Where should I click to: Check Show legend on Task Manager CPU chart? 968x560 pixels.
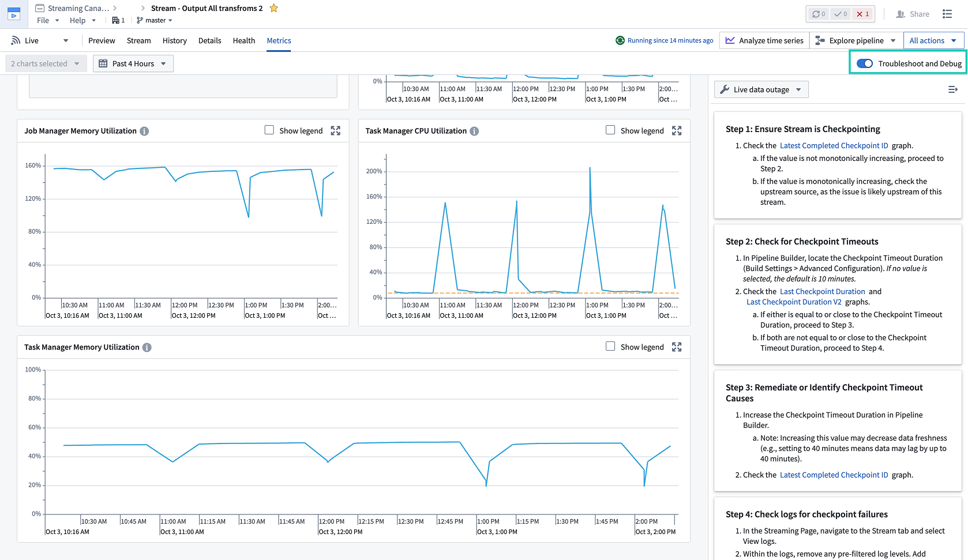click(x=610, y=130)
